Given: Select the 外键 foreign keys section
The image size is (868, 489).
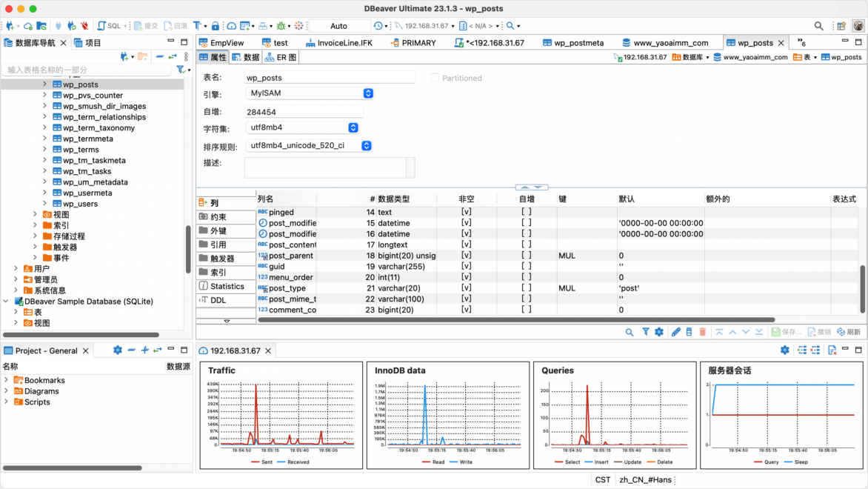Looking at the screenshot, I should click(226, 231).
